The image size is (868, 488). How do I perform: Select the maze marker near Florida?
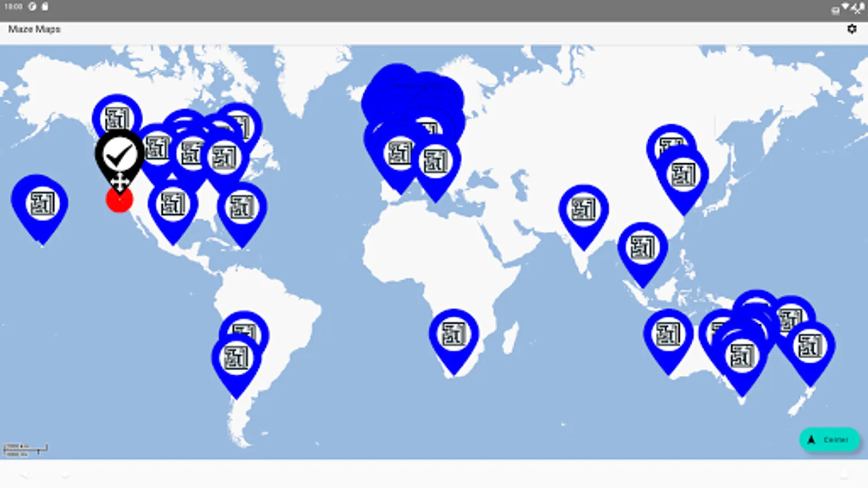click(242, 207)
